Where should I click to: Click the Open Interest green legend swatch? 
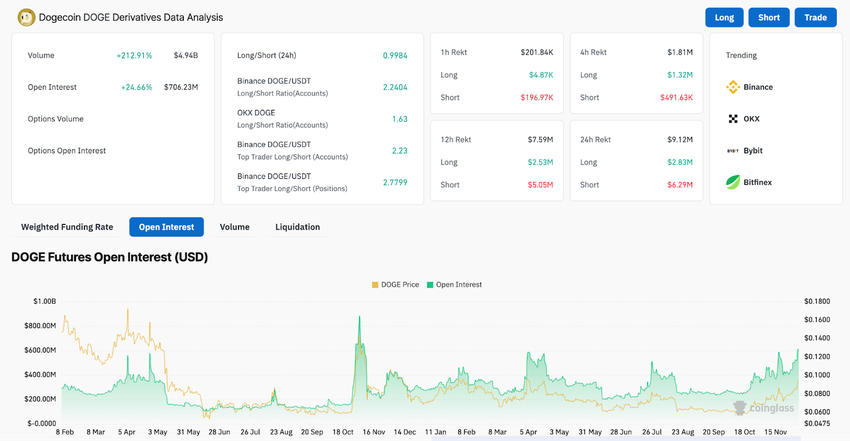click(429, 285)
